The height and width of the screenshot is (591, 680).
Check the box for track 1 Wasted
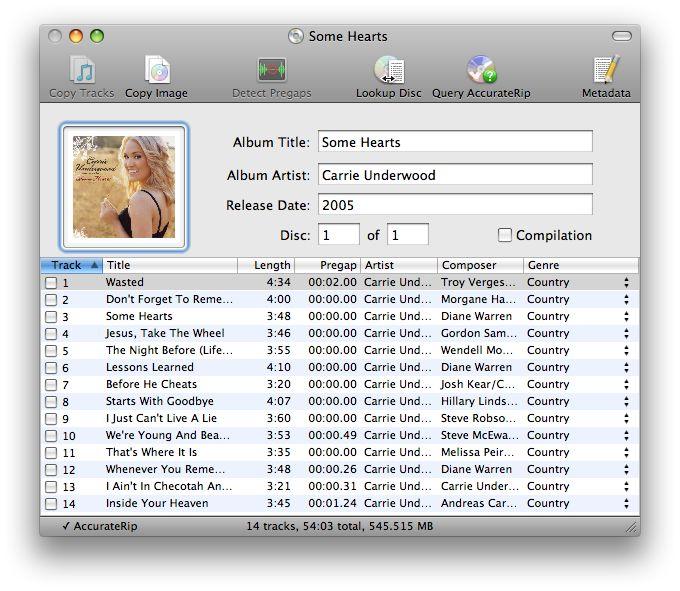51,283
